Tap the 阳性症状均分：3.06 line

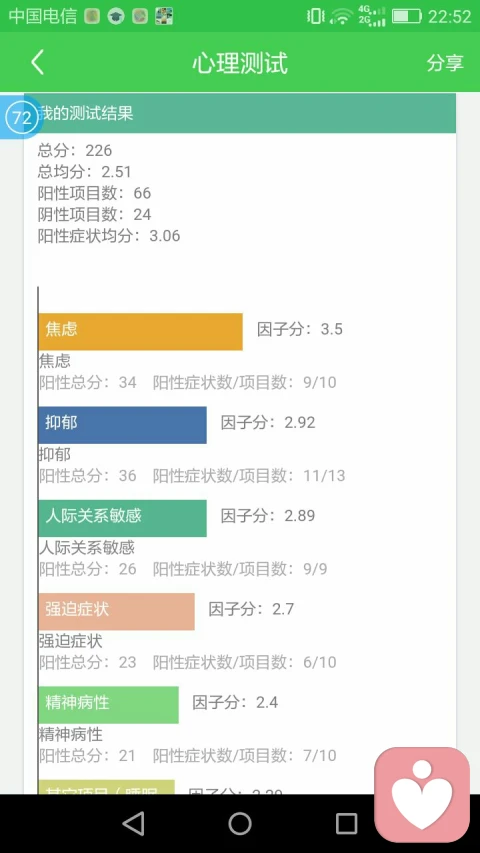pyautogui.click(x=109, y=236)
